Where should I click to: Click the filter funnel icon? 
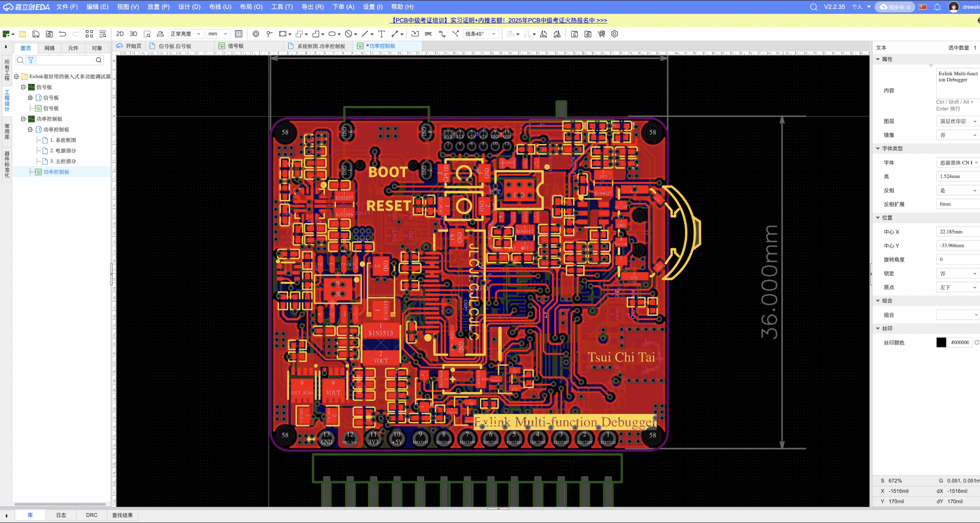[x=31, y=60]
